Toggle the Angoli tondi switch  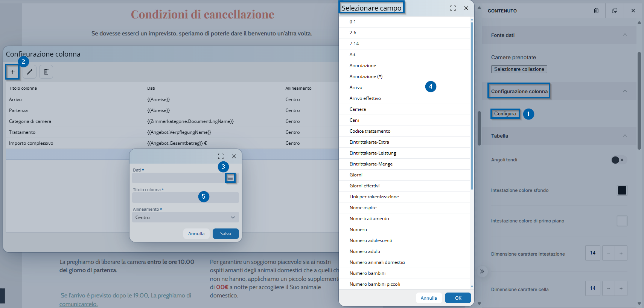(x=618, y=160)
